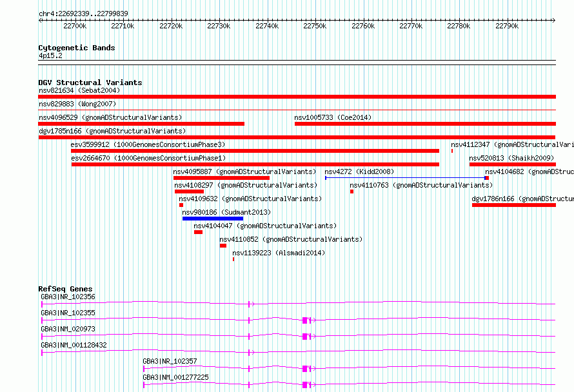Image resolution: width=574 pixels, height=392 pixels.
Task: Open the nsv1005733 (Coe2014) variant
Action: point(425,124)
